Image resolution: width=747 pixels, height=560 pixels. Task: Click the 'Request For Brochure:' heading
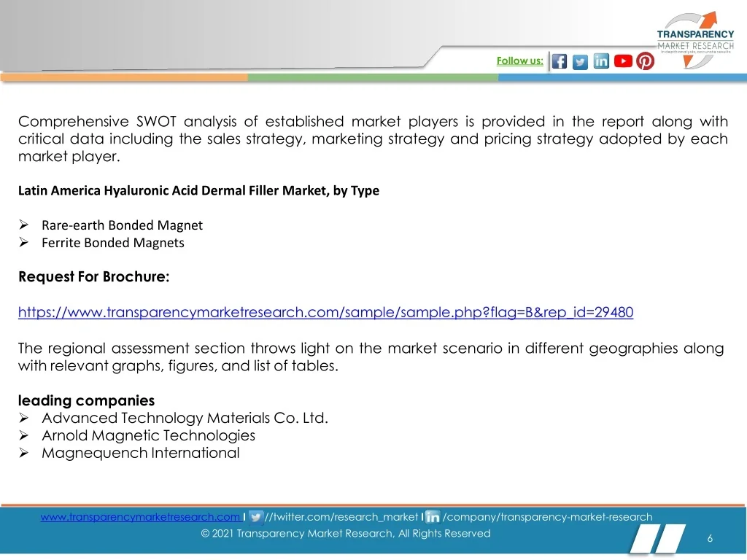click(93, 277)
